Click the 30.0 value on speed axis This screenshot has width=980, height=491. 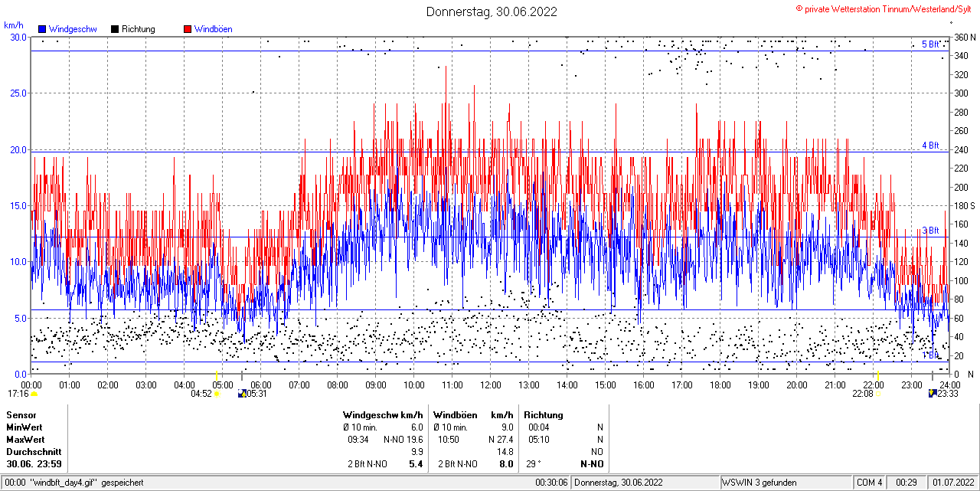click(18, 37)
